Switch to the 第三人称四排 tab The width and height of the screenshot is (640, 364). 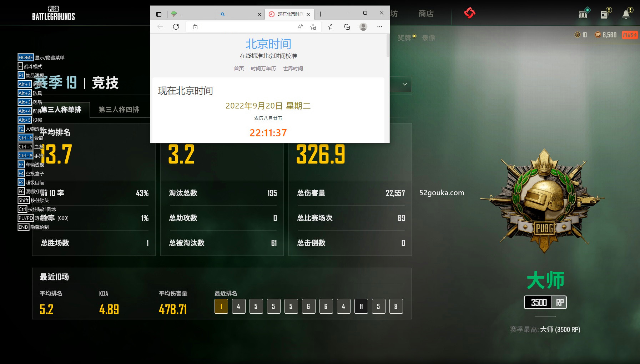pyautogui.click(x=119, y=110)
